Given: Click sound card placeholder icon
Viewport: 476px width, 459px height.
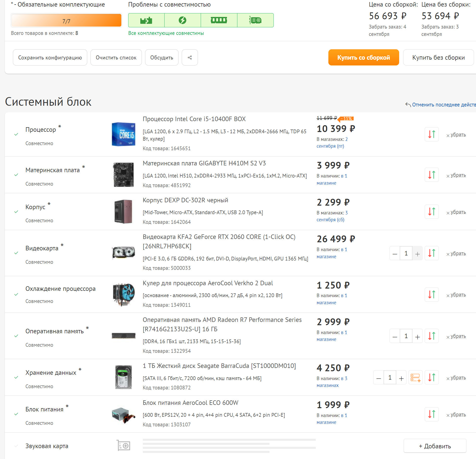Looking at the screenshot, I should (123, 446).
